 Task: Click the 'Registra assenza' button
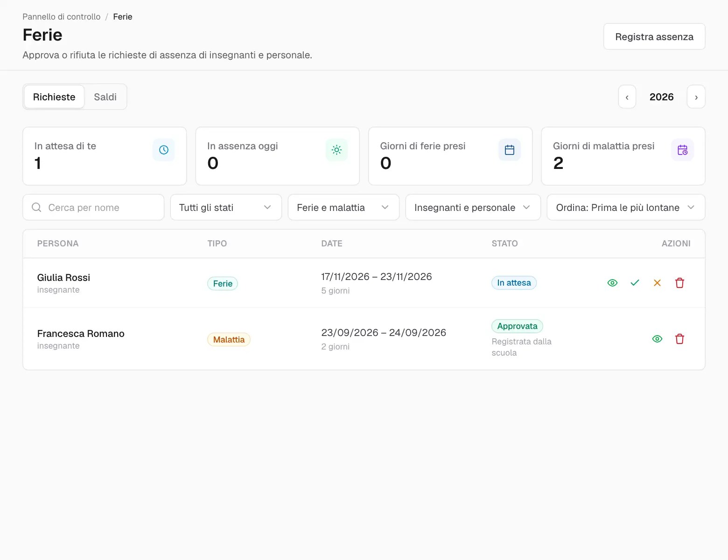point(654,36)
